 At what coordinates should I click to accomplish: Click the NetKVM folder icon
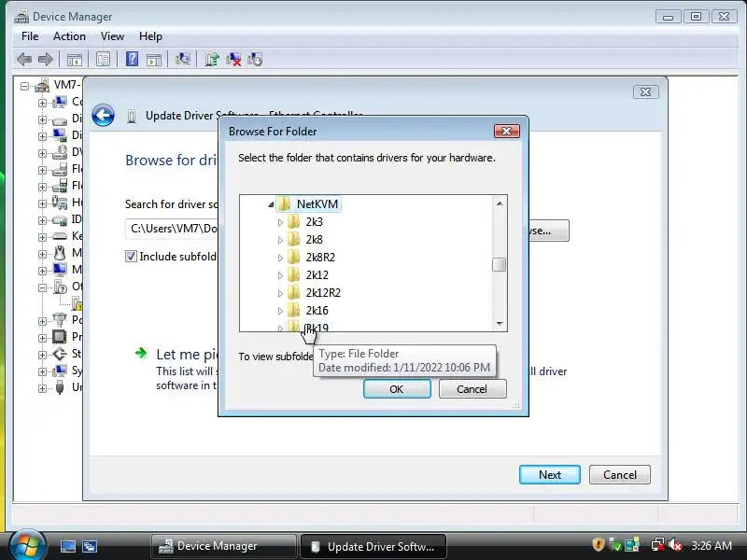pos(284,203)
